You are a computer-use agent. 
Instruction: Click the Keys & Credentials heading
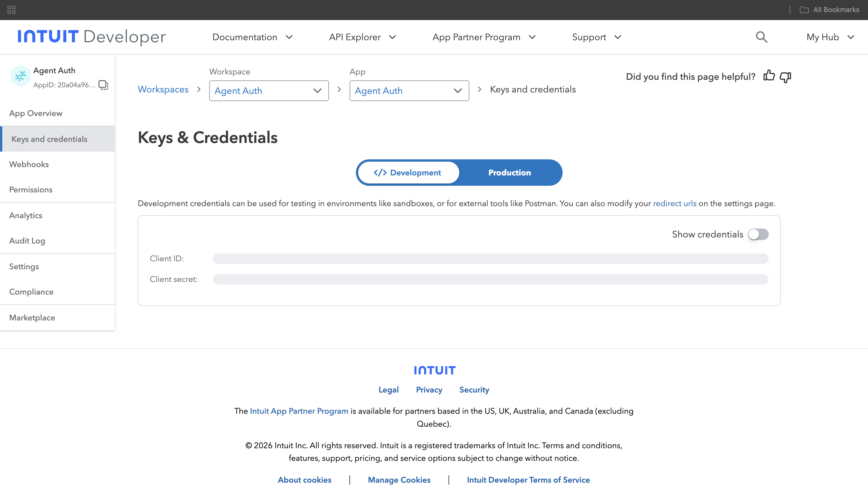208,138
